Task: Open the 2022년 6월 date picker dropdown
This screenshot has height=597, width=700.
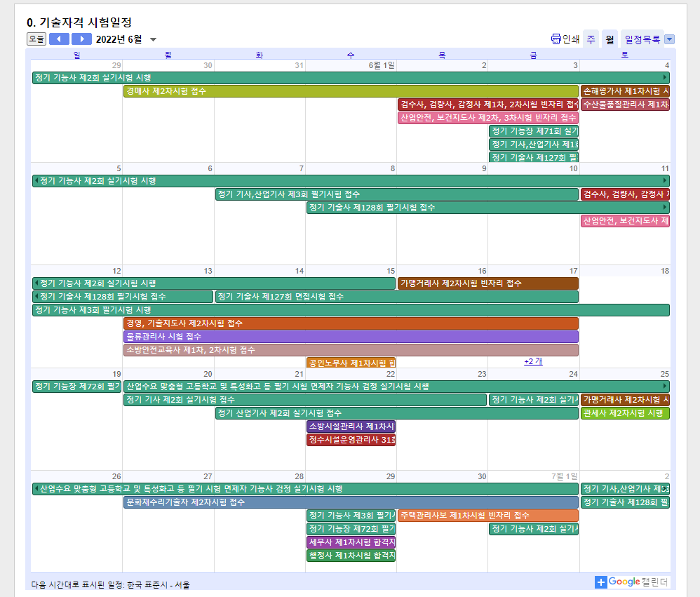Action: click(154, 39)
